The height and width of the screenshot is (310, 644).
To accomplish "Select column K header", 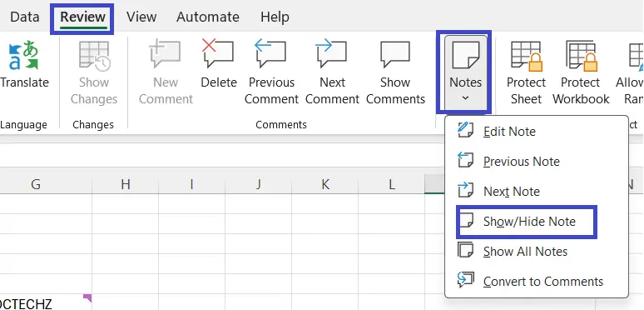I will (324, 184).
